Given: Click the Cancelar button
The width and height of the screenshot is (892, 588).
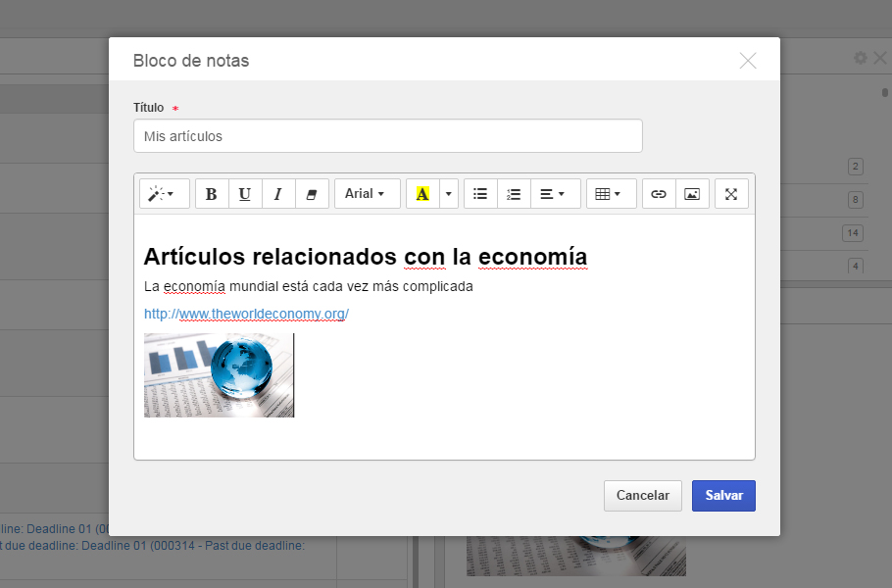Looking at the screenshot, I should (x=643, y=495).
